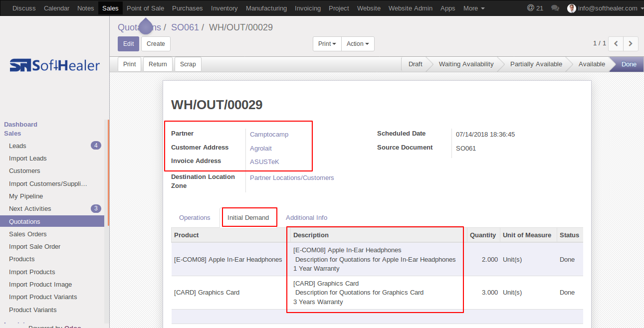
Task: Open Dashboard in the sidebar
Action: pyautogui.click(x=20, y=125)
